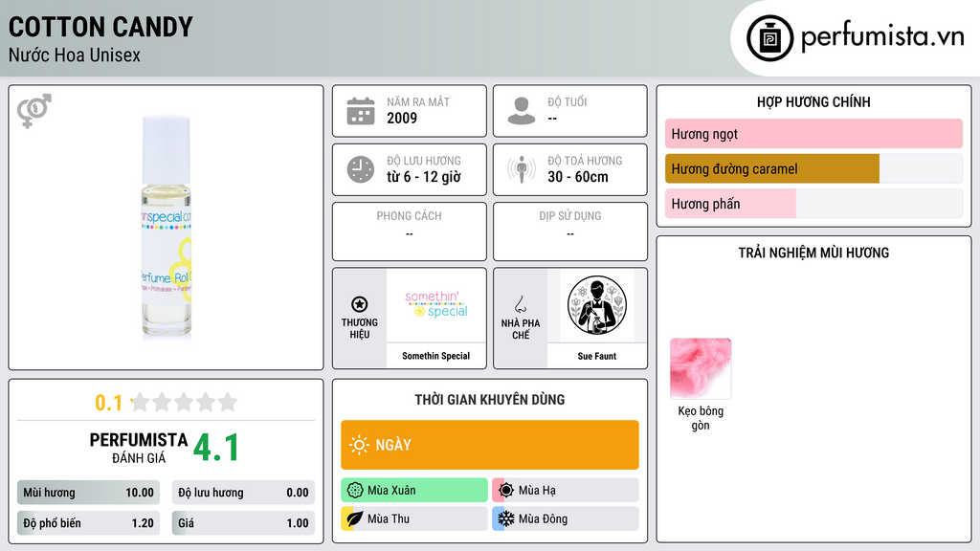The height and width of the screenshot is (551, 980).
Task: Click the perfumista.vn perfume bottle logo icon
Action: [769, 38]
